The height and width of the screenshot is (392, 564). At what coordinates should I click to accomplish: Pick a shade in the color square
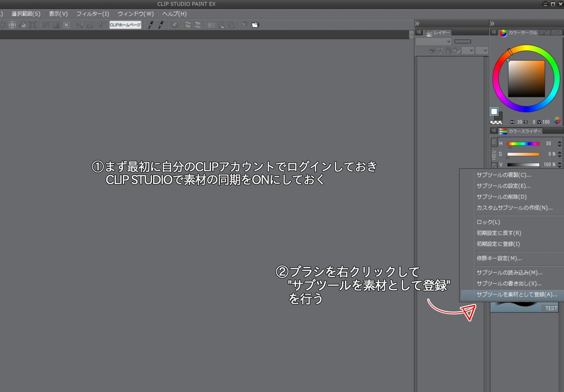(x=526, y=78)
